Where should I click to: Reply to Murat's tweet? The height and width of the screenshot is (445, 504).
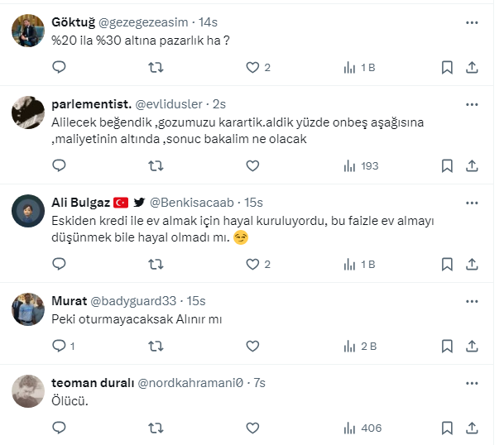point(59,346)
